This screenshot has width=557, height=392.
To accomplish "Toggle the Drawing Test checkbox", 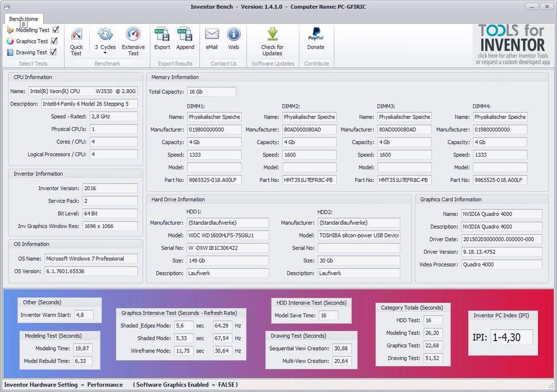I will (53, 52).
